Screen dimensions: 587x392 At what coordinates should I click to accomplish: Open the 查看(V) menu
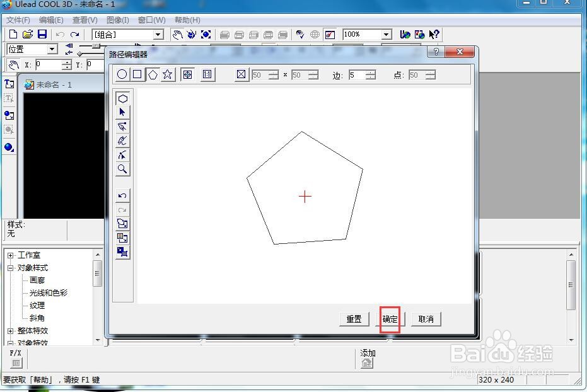85,20
